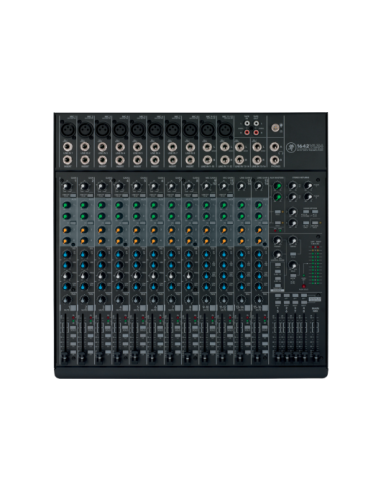The width and height of the screenshot is (381, 492).
Task: Click channel 15-16 stereo fader cap
Action: pos(256,358)
